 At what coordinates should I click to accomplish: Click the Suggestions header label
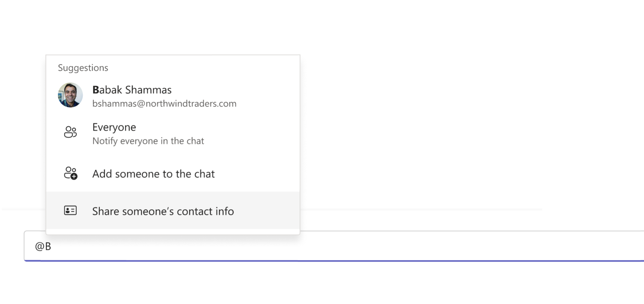pyautogui.click(x=83, y=68)
